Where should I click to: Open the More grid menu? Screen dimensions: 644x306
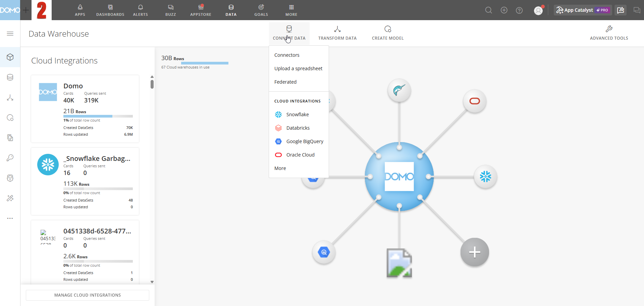tap(291, 10)
